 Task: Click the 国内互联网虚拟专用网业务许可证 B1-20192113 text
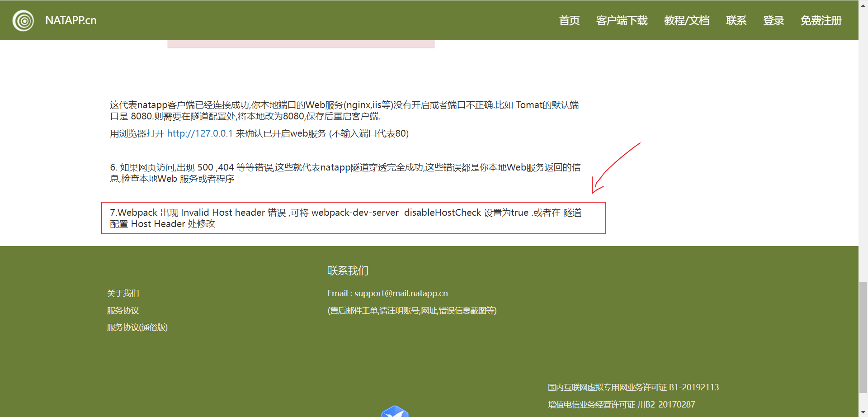click(x=633, y=388)
